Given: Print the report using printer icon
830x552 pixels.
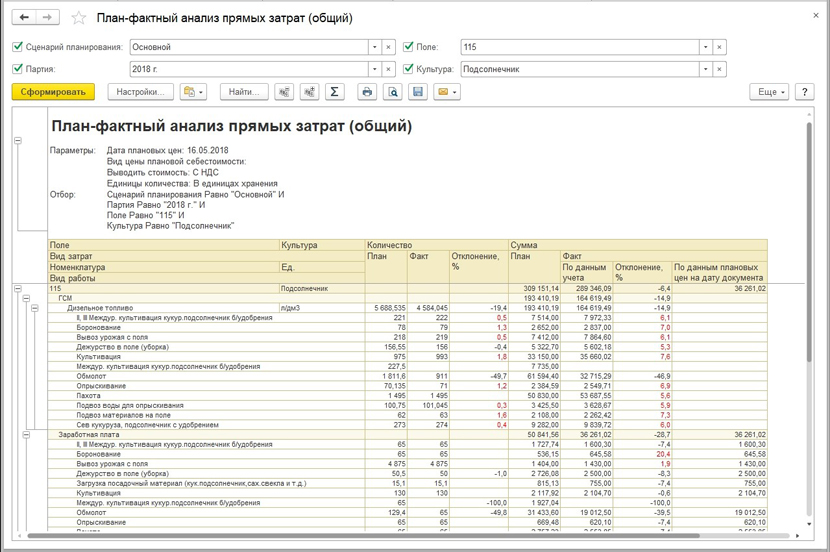Looking at the screenshot, I should [x=367, y=92].
